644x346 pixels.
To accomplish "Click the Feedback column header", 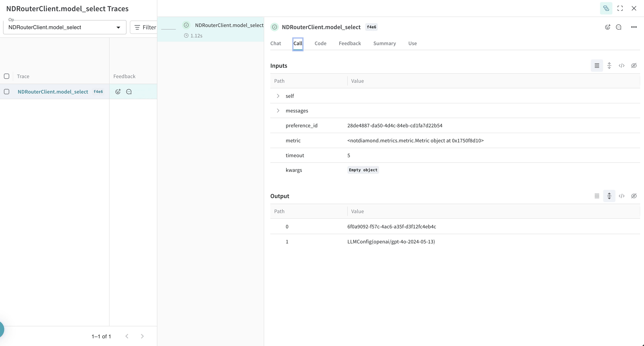I will point(124,77).
